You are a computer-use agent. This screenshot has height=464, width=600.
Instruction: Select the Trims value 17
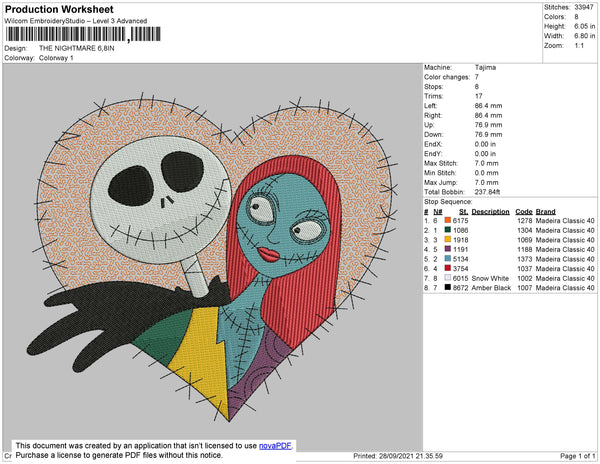click(479, 96)
